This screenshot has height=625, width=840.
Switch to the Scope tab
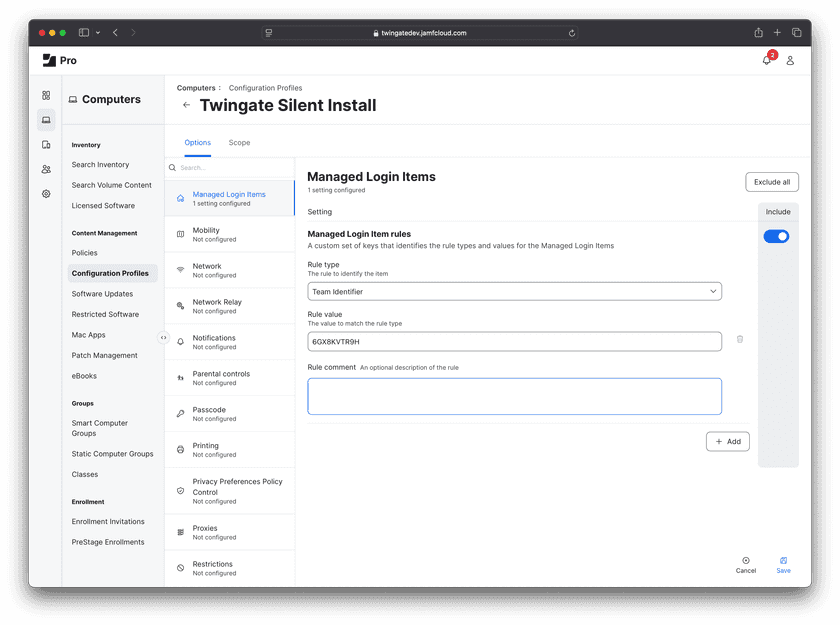pyautogui.click(x=239, y=143)
